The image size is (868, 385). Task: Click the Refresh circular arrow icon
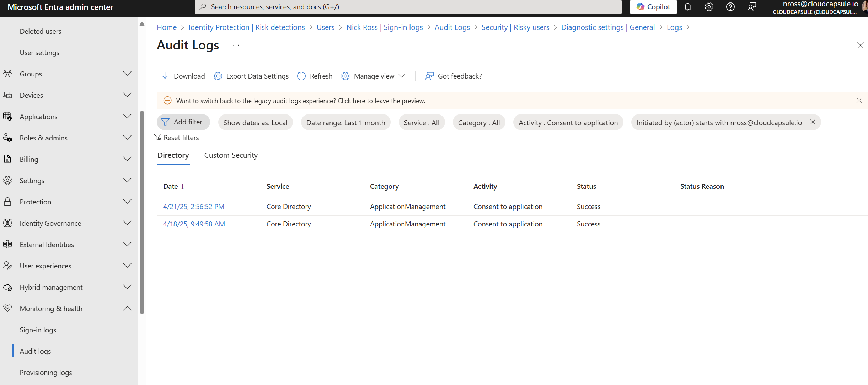tap(301, 76)
